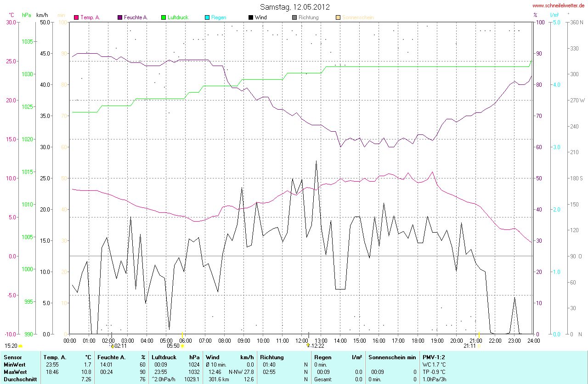Click the wind gust value N-NW 27.8
This screenshot has height=384, width=588.
click(241, 372)
